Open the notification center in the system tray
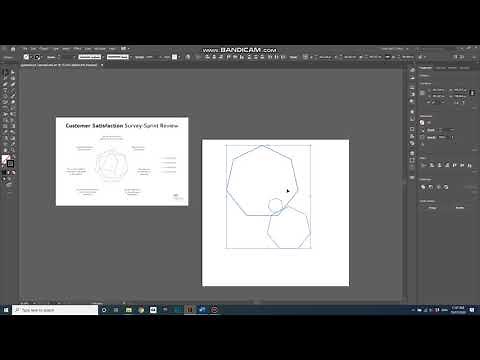This screenshot has height=360, width=480. (472, 310)
